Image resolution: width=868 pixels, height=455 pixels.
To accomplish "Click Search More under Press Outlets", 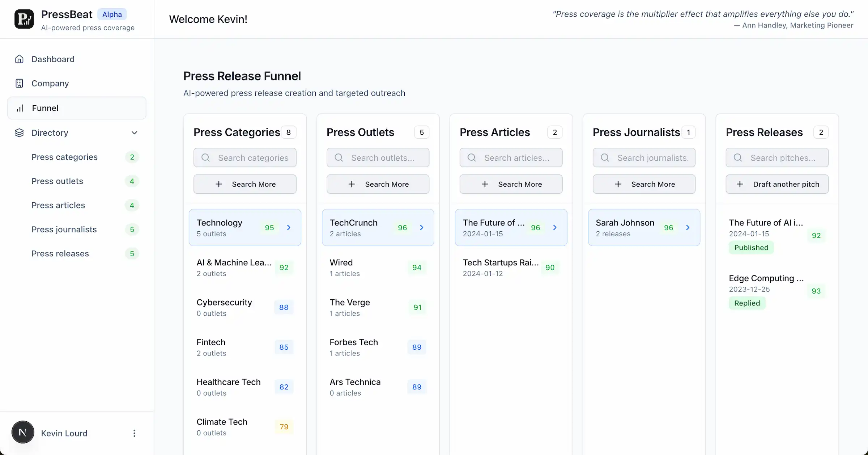I will click(378, 184).
